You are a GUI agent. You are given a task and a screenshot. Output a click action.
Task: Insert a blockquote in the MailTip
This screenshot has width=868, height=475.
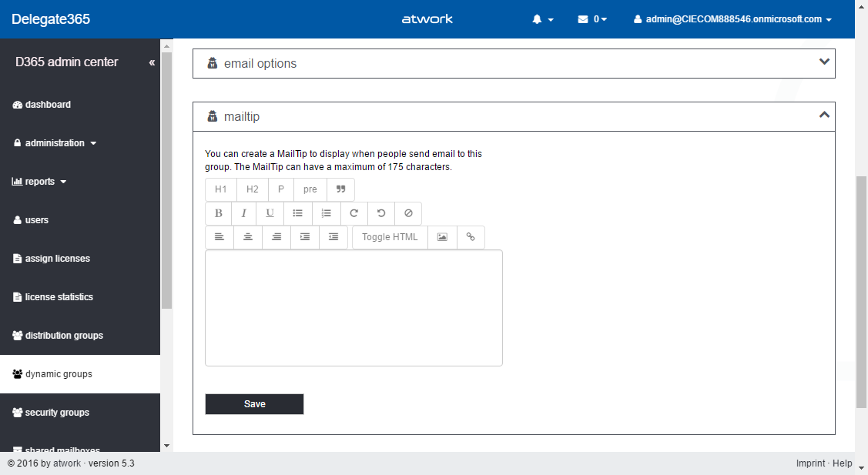tap(340, 189)
